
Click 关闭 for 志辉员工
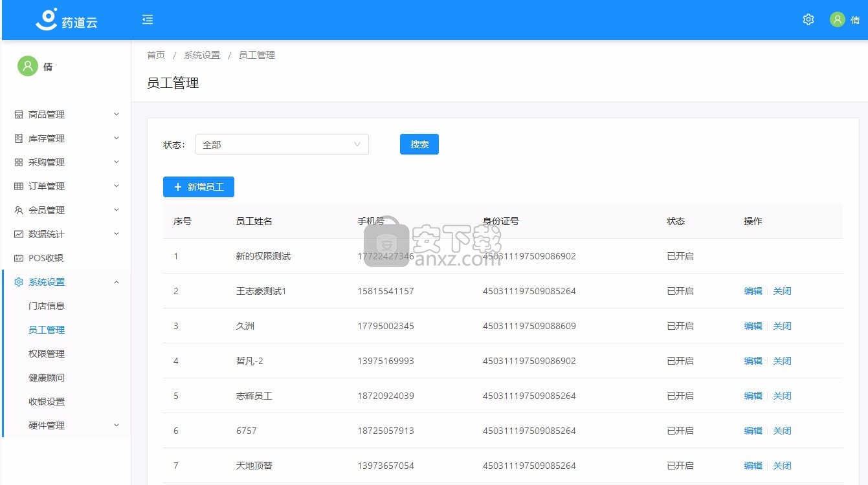782,396
